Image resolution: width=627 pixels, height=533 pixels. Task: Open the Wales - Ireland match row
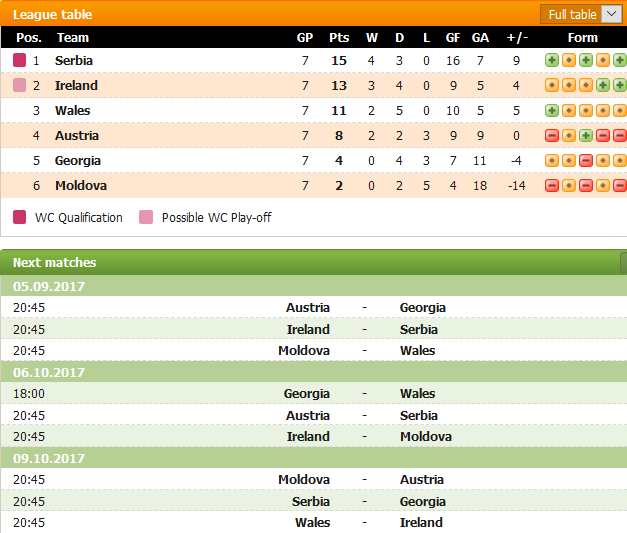(x=314, y=522)
